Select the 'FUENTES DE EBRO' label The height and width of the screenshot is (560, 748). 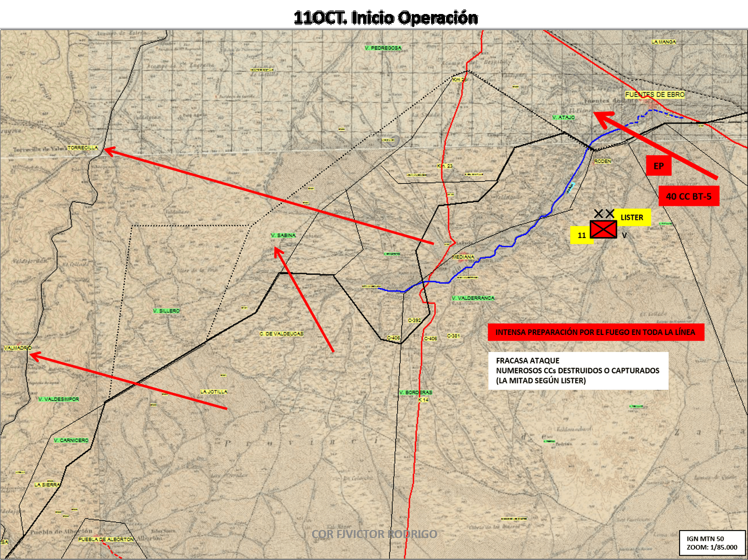[655, 95]
